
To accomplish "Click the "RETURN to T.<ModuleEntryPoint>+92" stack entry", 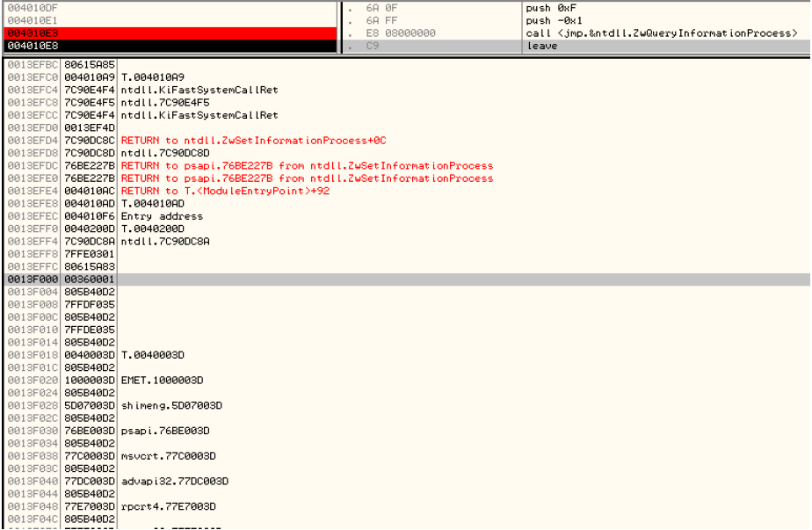I will coord(225,191).
